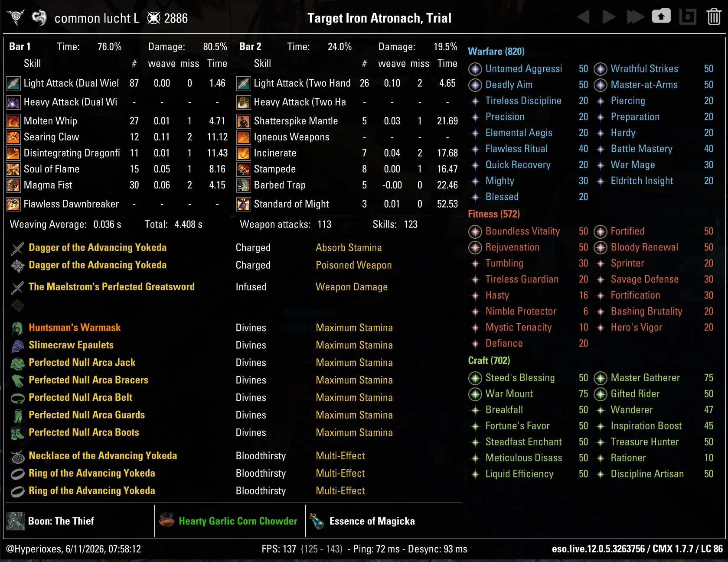This screenshot has height=562, width=728.
Task: Click the Igneous Weapons skill icon
Action: 244,137
